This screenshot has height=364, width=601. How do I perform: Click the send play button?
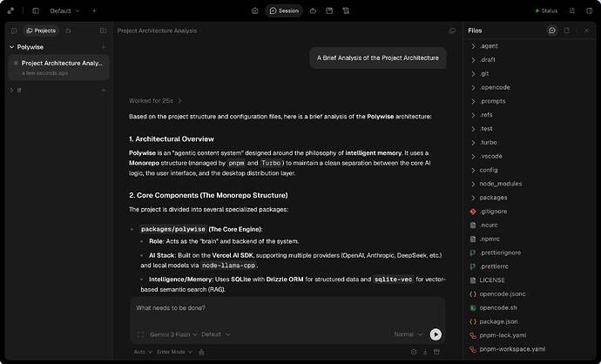coord(436,334)
